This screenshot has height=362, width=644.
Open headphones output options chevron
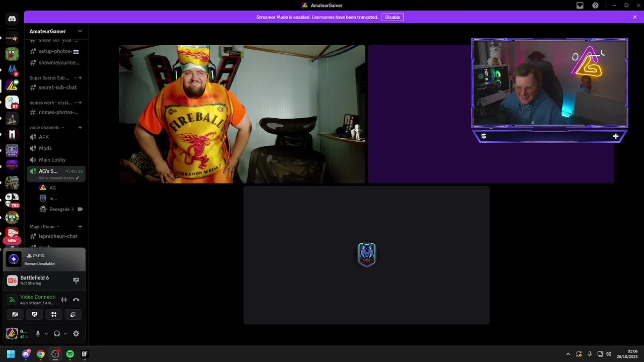(65, 333)
